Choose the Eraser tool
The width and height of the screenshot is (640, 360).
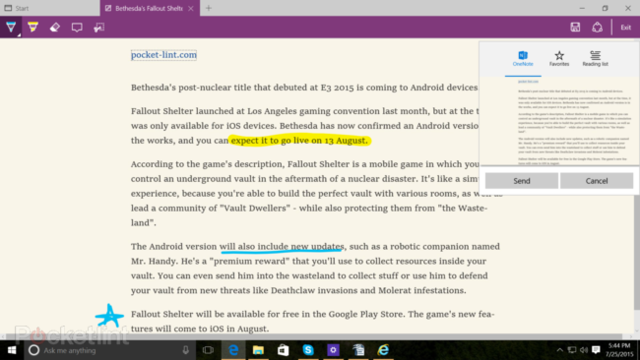[55, 27]
